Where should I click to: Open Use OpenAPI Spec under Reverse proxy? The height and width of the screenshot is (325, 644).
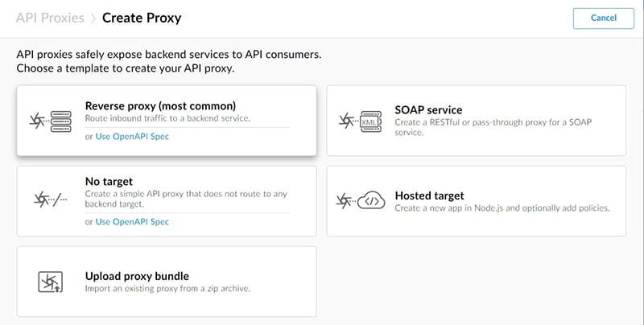point(132,137)
